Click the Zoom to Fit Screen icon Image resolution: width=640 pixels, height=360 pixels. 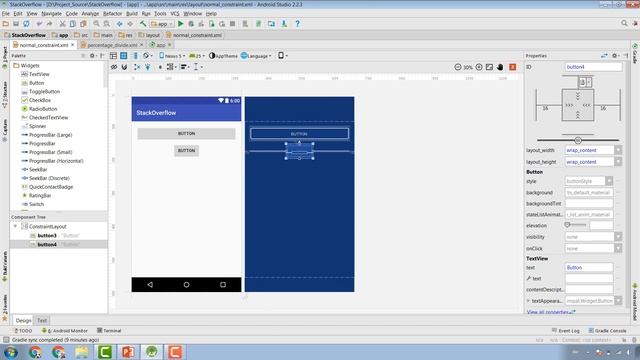(x=489, y=67)
